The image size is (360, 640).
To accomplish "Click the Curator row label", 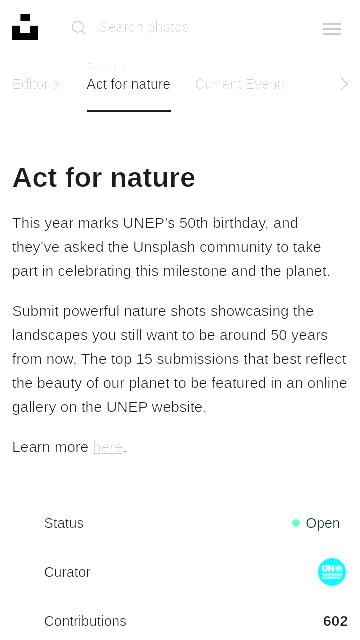I will 67,572.
